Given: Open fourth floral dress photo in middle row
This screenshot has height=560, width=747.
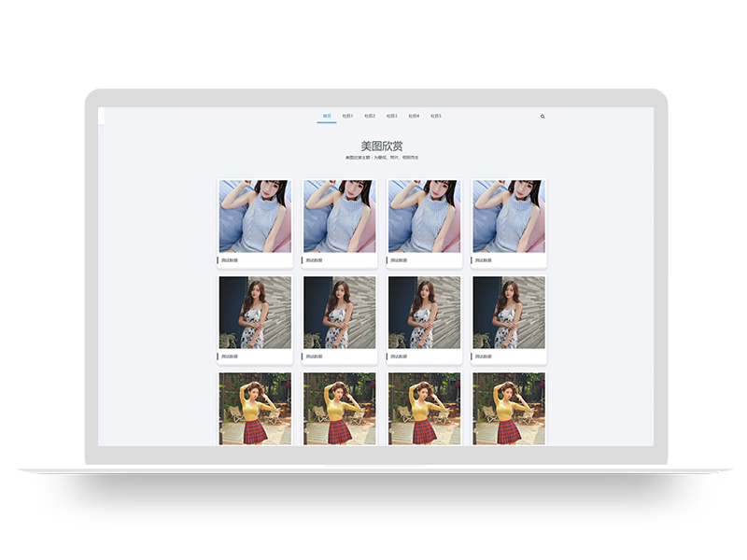Looking at the screenshot, I should [x=509, y=313].
